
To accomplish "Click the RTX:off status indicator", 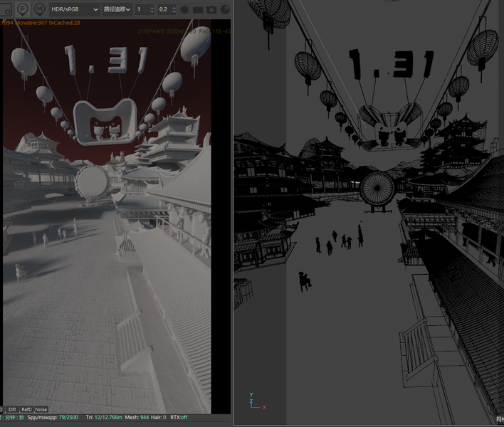I will [179, 417].
